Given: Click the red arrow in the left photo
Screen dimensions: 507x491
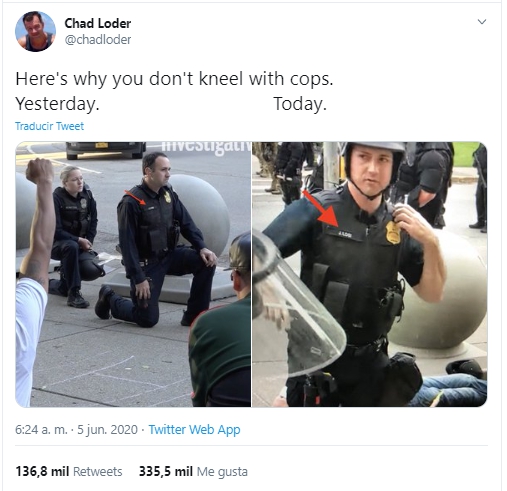Looking at the screenshot, I should point(135,197).
